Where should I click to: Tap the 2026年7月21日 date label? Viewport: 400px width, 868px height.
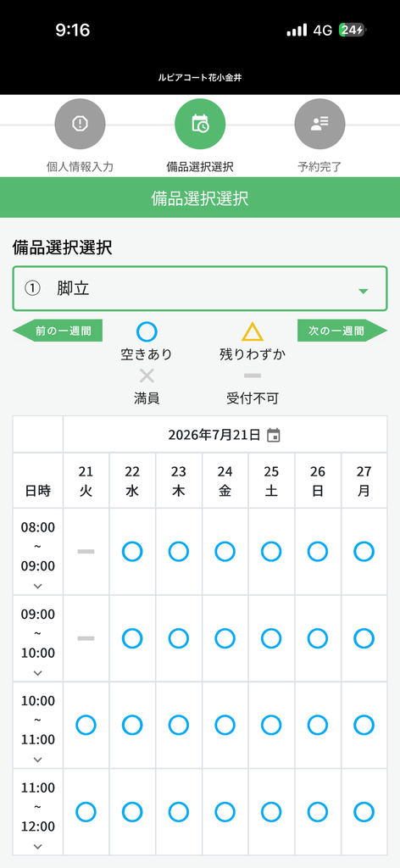coord(214,435)
